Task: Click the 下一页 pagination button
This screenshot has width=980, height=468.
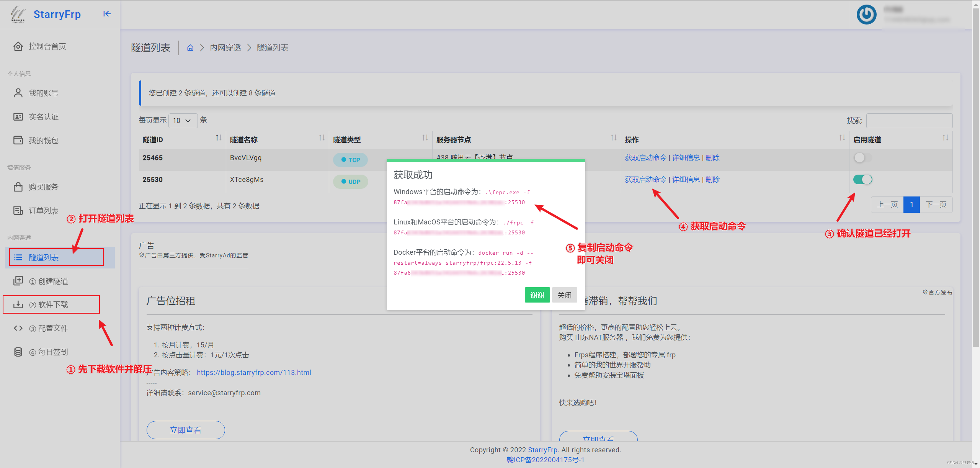Action: click(936, 205)
